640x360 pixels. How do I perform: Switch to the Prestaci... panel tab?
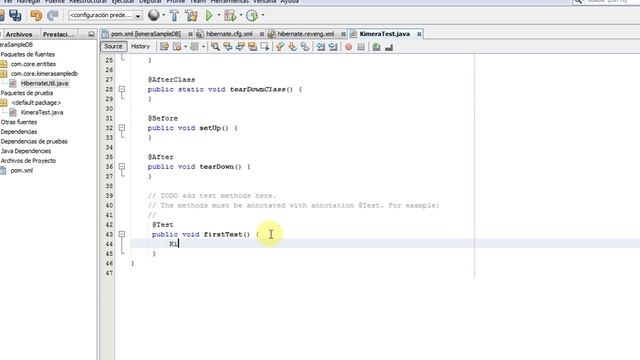[58, 34]
